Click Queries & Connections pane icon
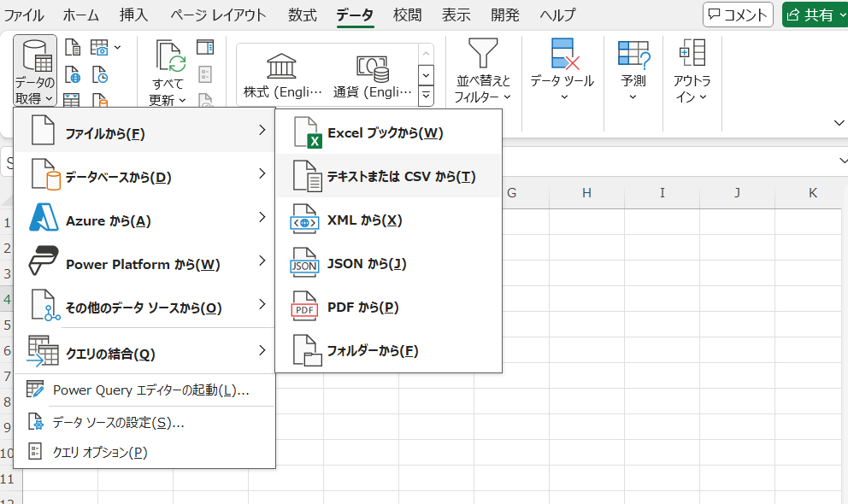Image resolution: width=848 pixels, height=504 pixels. pyautogui.click(x=205, y=47)
